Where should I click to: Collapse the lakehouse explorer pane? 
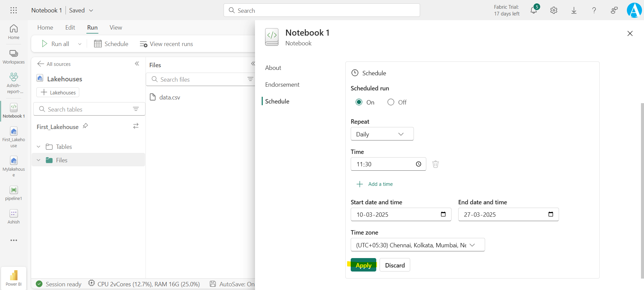pyautogui.click(x=137, y=64)
